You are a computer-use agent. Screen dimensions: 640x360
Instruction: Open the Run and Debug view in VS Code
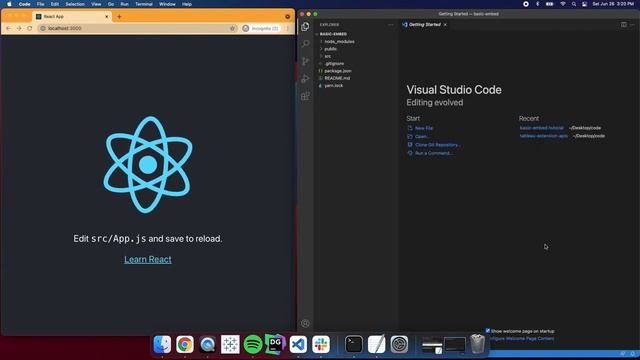(x=305, y=79)
